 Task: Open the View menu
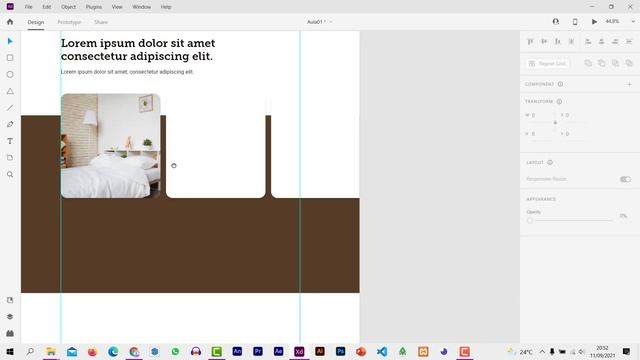(117, 7)
